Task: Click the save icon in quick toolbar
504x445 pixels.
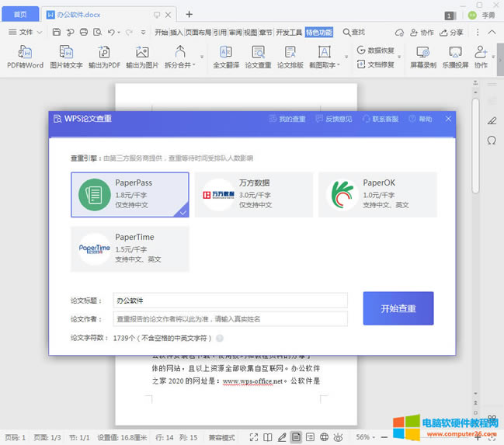Action: 57,32
